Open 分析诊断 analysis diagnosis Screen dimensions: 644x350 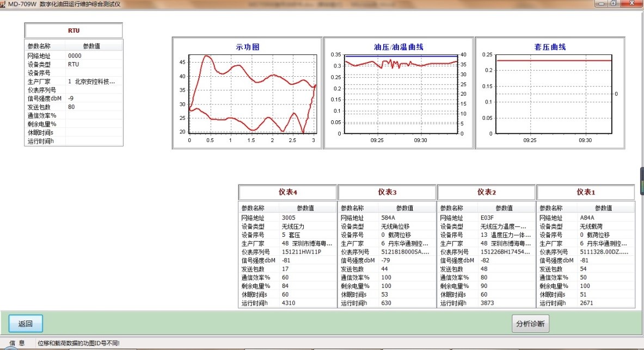pyautogui.click(x=530, y=324)
